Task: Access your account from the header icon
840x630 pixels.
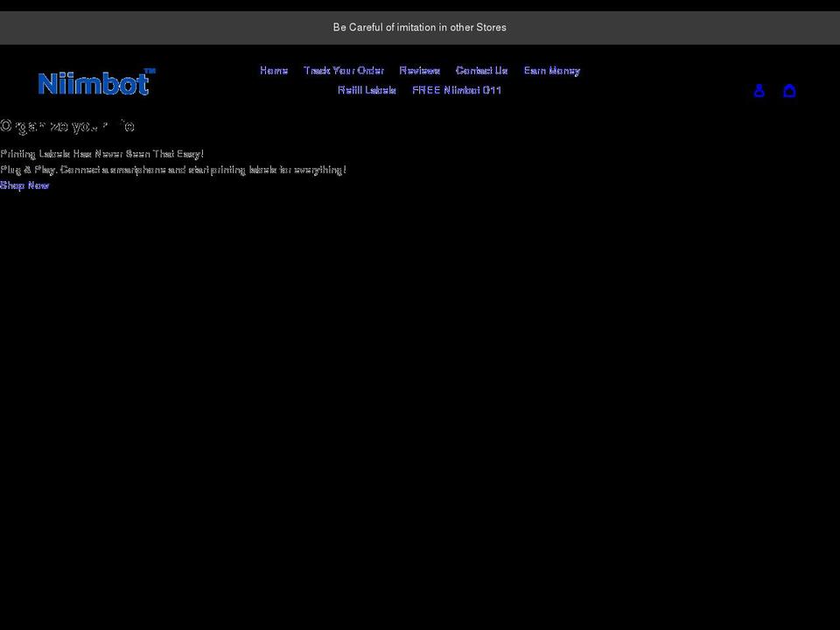Action: [x=759, y=90]
